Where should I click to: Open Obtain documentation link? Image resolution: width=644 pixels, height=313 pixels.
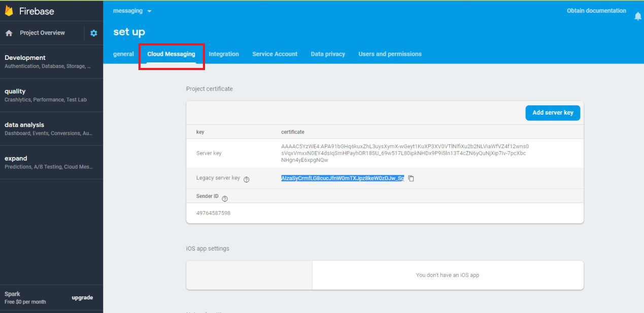point(596,11)
